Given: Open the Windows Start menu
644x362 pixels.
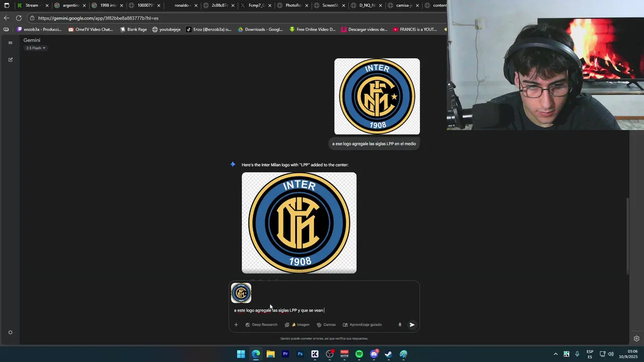Looking at the screenshot, I should click(x=241, y=354).
